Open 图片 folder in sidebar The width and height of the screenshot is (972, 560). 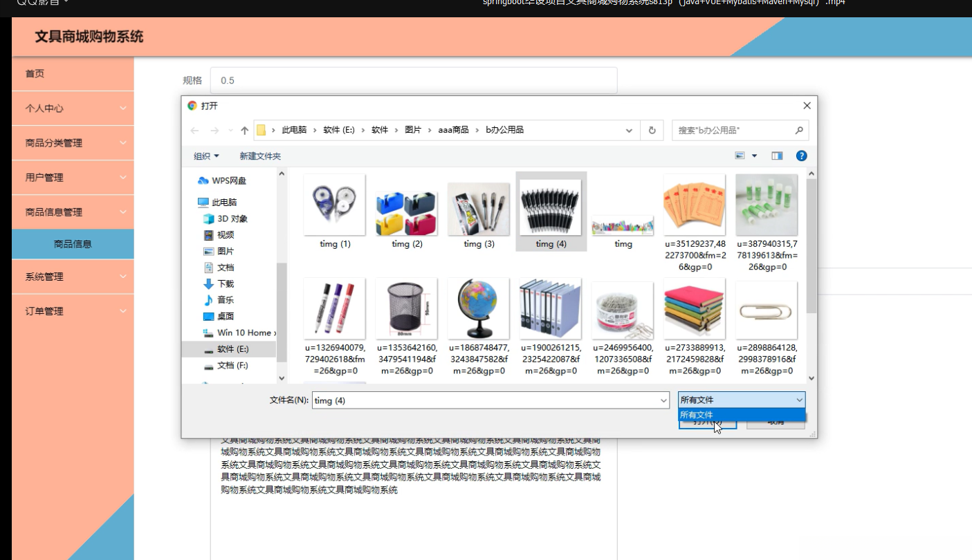[x=219, y=251]
